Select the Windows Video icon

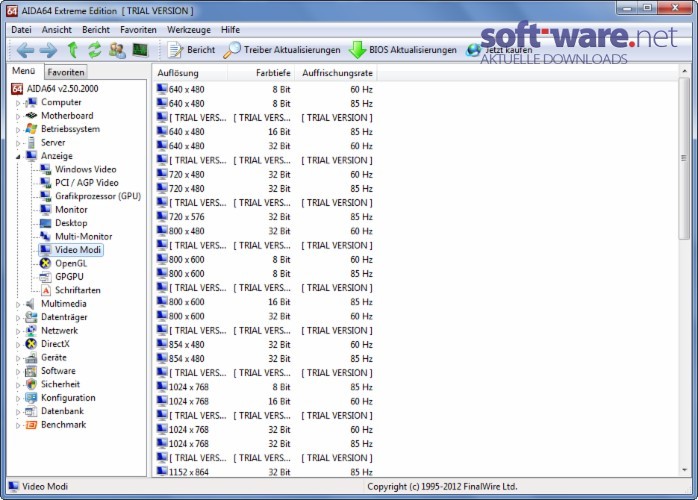pyautogui.click(x=45, y=169)
